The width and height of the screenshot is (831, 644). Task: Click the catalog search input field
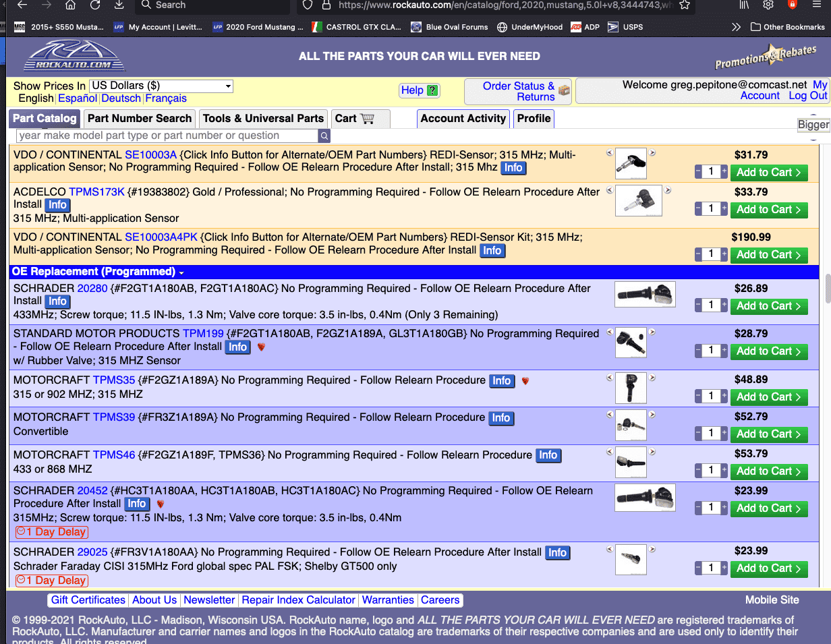(166, 136)
